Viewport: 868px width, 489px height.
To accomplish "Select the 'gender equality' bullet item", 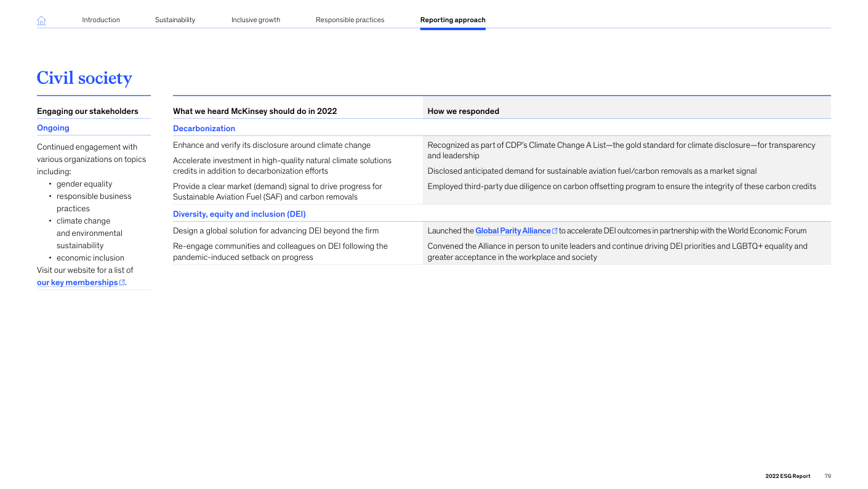I will click(84, 184).
